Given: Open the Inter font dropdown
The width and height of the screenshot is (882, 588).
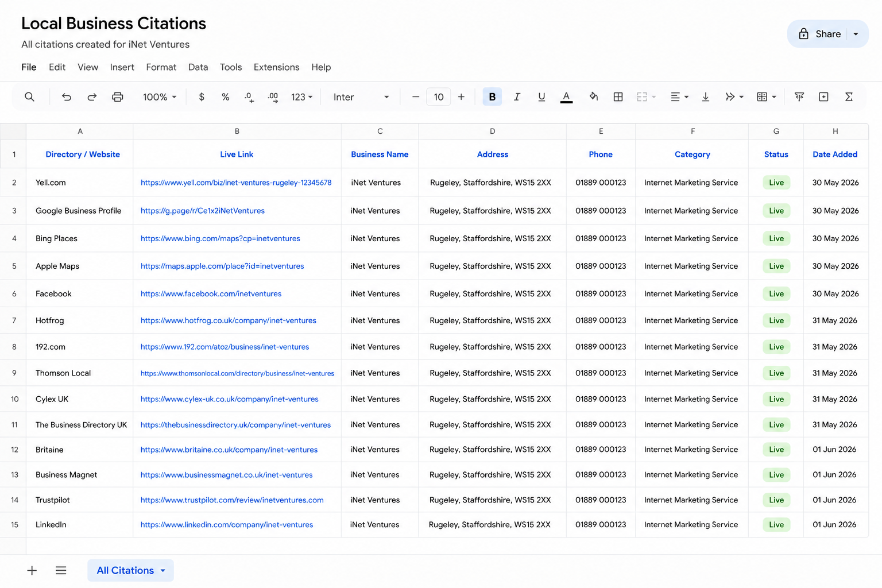Looking at the screenshot, I should [x=361, y=97].
